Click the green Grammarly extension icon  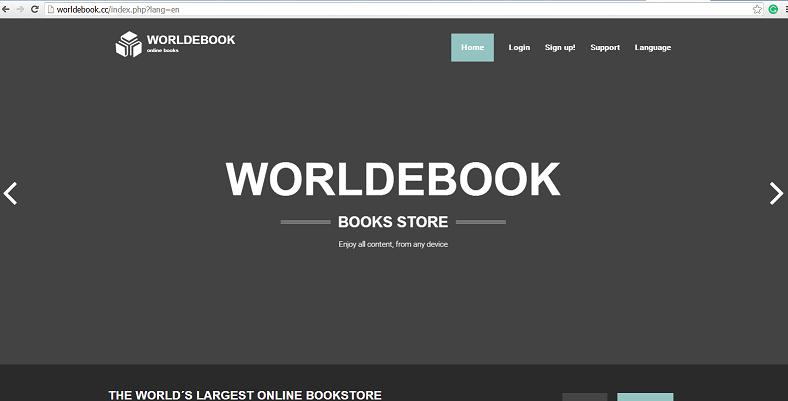coord(772,9)
